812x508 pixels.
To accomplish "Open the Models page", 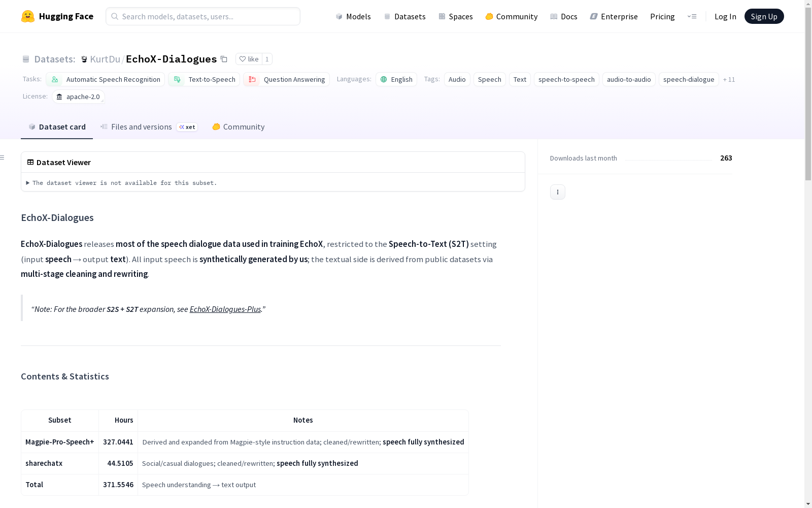I will pyautogui.click(x=353, y=16).
